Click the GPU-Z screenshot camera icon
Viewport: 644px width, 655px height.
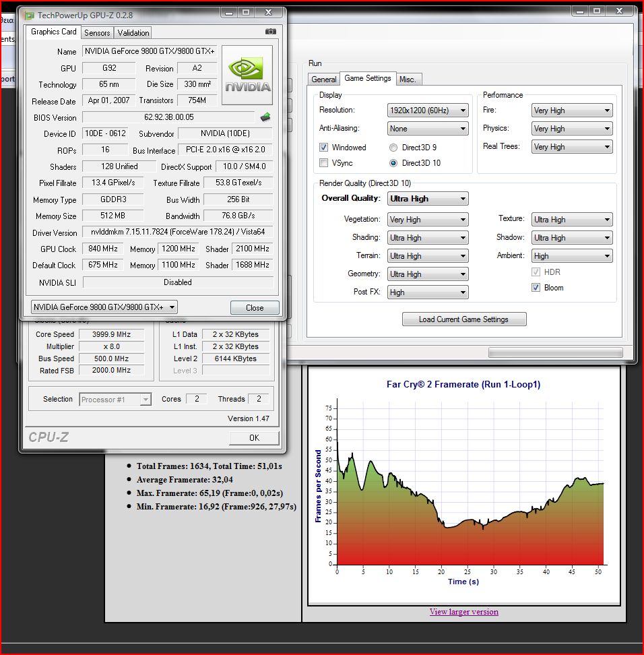coord(271,31)
